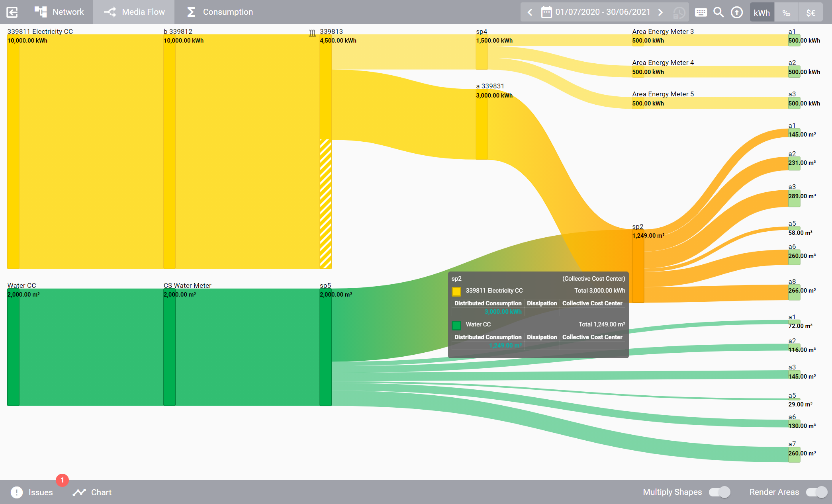Click the a2 500.00 kWh end node
The height and width of the screenshot is (504, 832).
[794, 72]
